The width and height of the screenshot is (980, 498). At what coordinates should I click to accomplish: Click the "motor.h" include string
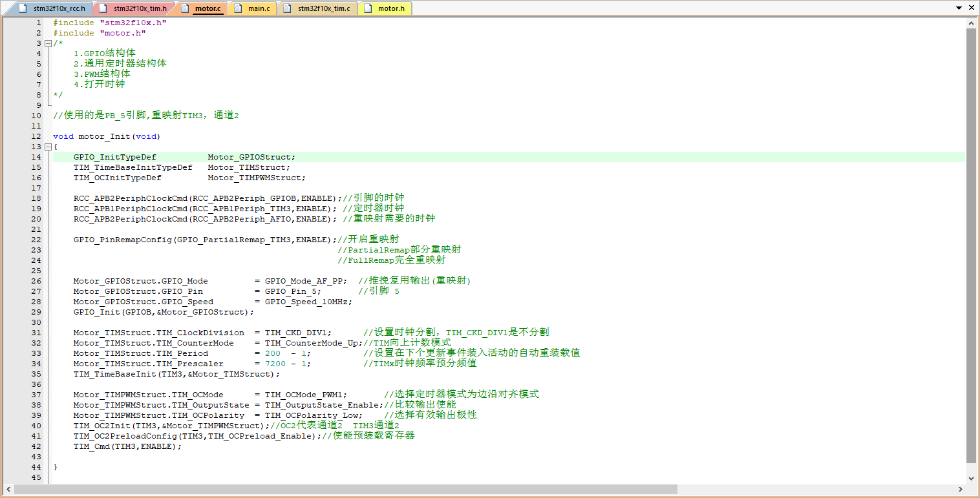122,33
